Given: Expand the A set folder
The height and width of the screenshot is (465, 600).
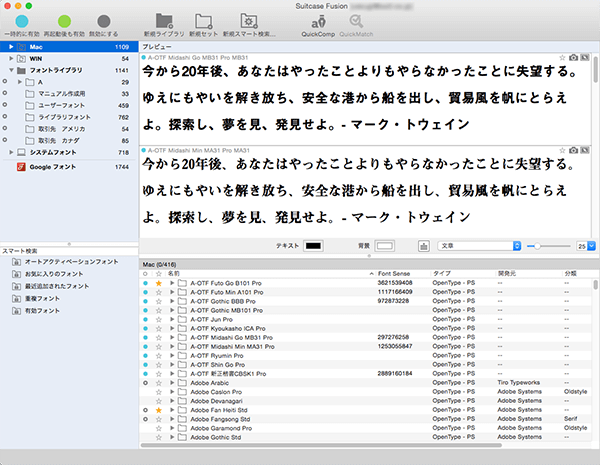Looking at the screenshot, I should 20,82.
